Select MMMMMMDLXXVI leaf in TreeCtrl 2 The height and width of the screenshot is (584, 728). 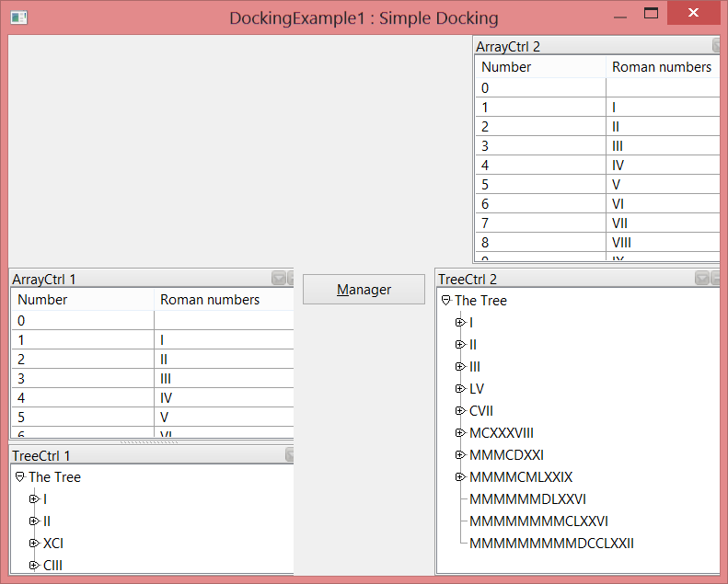(527, 498)
